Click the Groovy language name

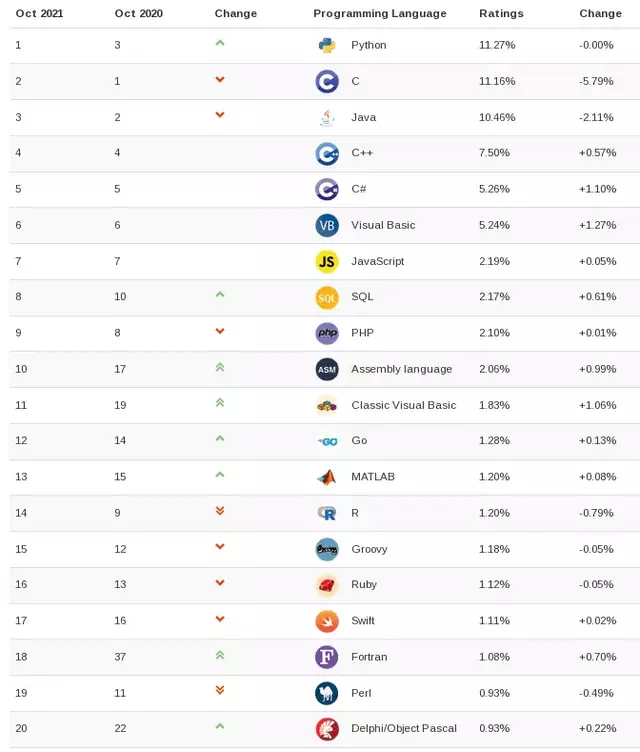[x=369, y=549]
